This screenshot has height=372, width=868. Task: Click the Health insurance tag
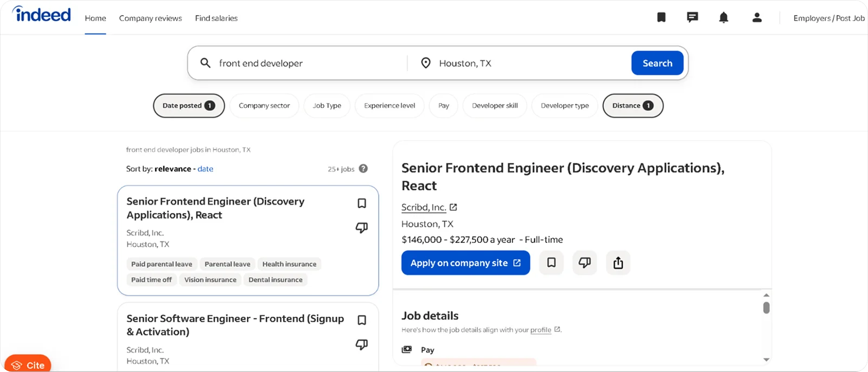click(289, 264)
